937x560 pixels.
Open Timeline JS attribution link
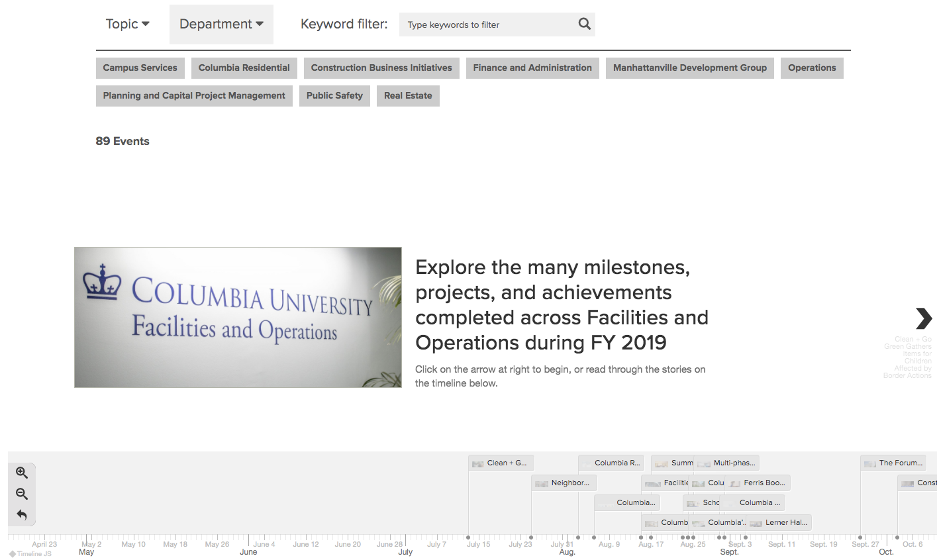(x=30, y=554)
